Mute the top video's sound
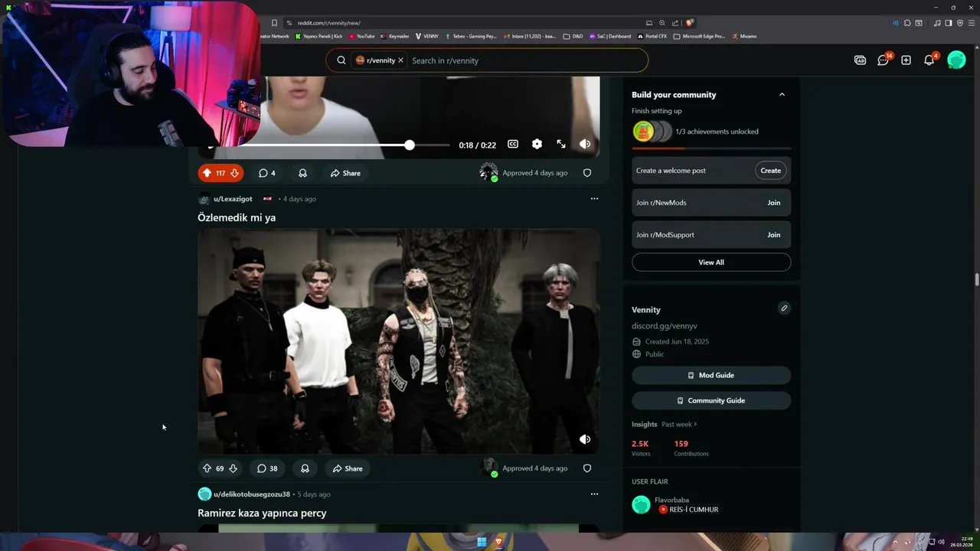The image size is (980, 551). [585, 144]
